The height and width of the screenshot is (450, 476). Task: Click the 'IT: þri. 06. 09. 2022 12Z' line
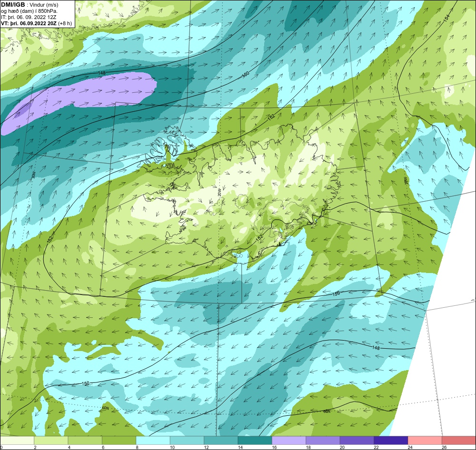tap(29, 17)
